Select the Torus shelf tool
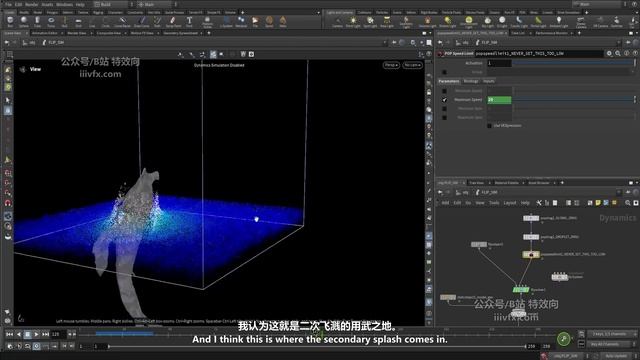Viewport: 640px width, 360px height. point(51,21)
